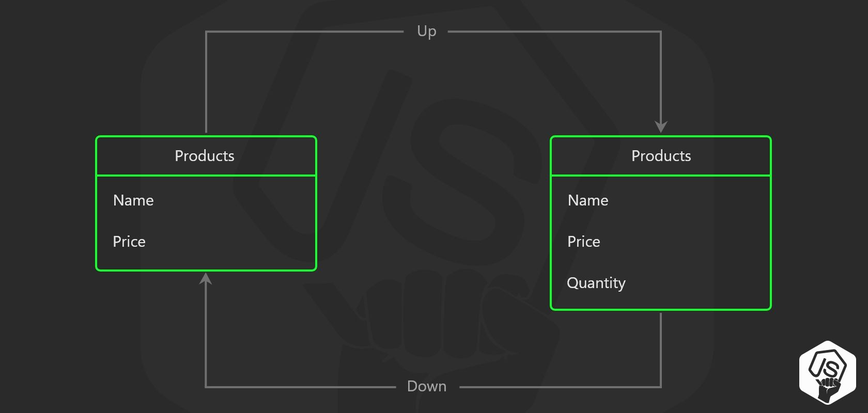The height and width of the screenshot is (413, 868).
Task: Click Products header of table containing Quantity
Action: [x=661, y=156]
